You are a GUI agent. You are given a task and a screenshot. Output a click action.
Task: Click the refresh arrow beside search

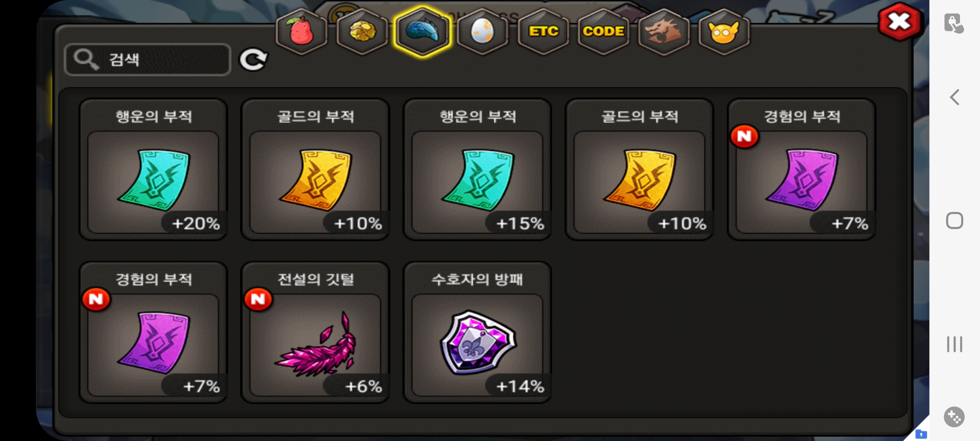(254, 60)
